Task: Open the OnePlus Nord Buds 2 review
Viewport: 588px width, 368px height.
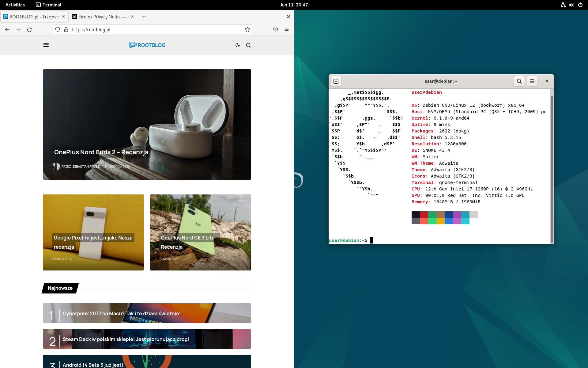Action: 101,152
